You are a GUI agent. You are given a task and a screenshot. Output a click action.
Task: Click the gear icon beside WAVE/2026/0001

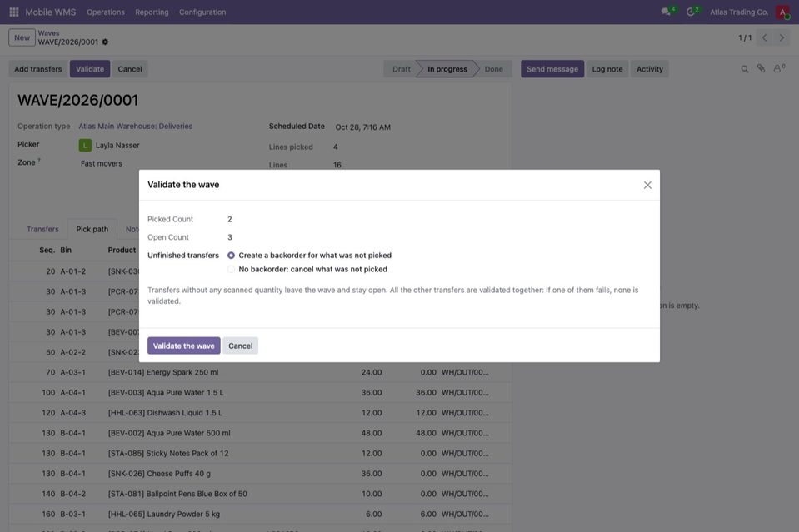pyautogui.click(x=106, y=42)
